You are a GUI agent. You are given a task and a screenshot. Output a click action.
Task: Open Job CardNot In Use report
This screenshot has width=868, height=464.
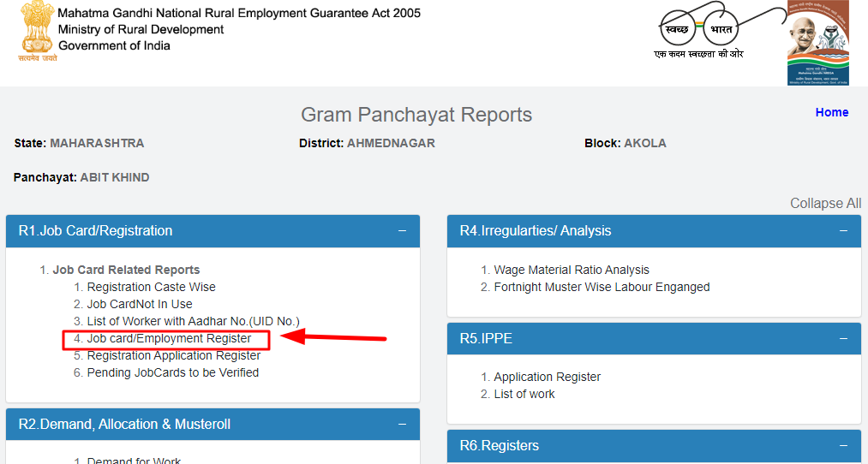click(140, 304)
